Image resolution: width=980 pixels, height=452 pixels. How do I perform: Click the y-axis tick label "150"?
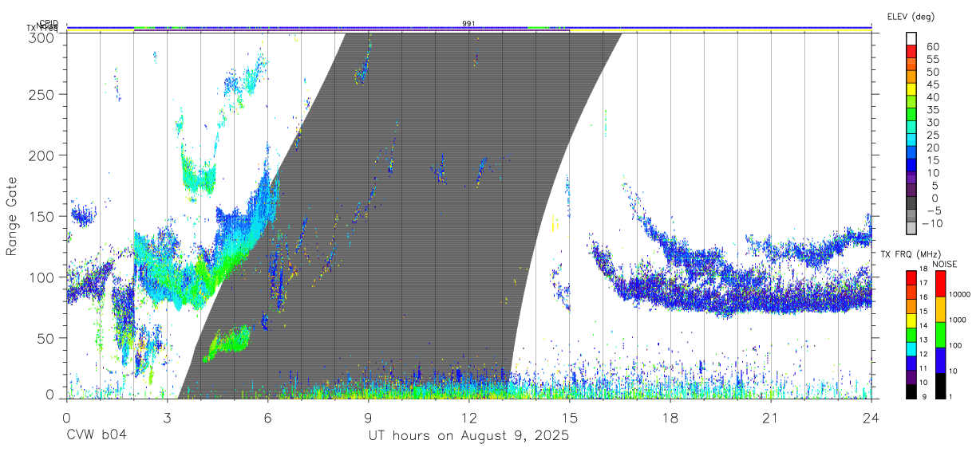[41, 216]
